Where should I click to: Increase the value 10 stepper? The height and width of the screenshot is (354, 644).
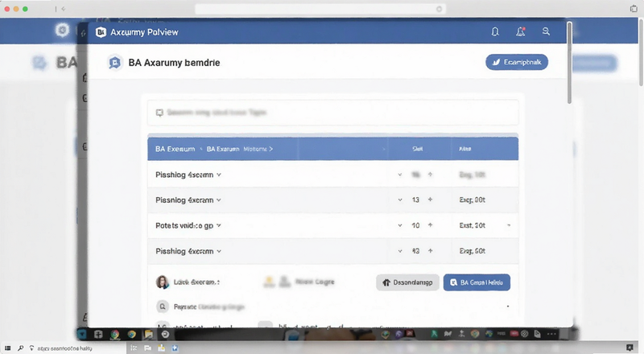pos(430,225)
